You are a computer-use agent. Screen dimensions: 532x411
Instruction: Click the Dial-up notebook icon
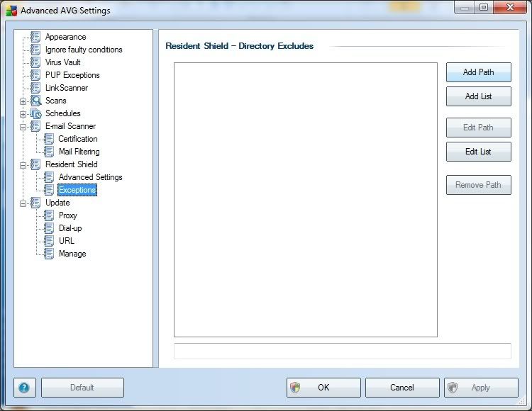pos(49,228)
